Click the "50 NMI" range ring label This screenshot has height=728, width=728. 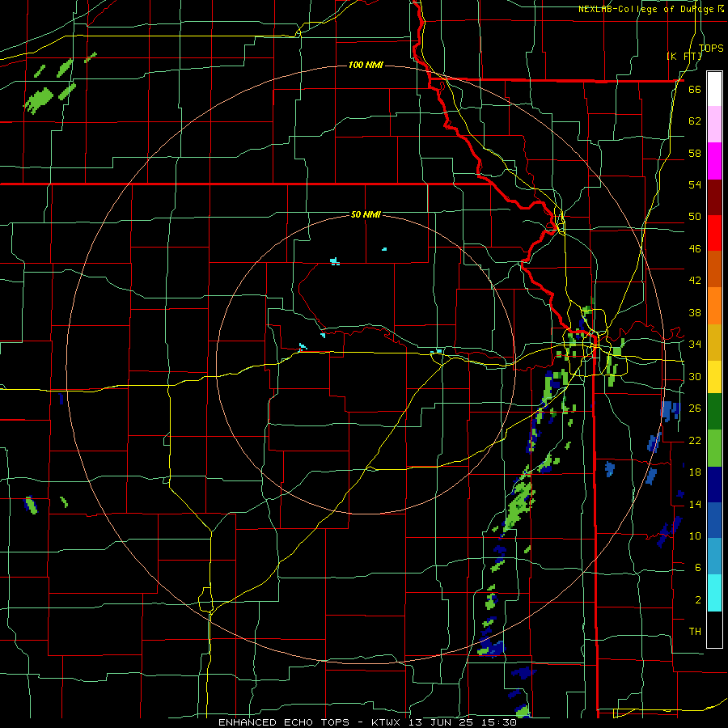[x=366, y=214]
